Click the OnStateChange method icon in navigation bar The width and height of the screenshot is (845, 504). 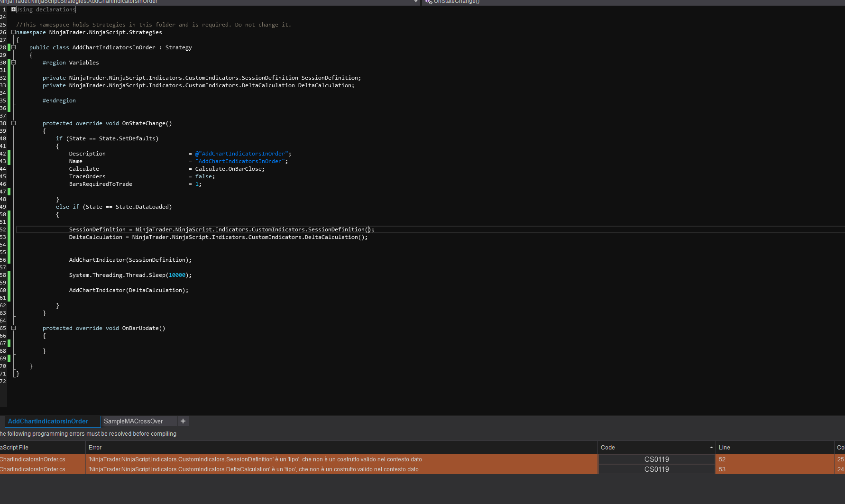pyautogui.click(x=428, y=2)
